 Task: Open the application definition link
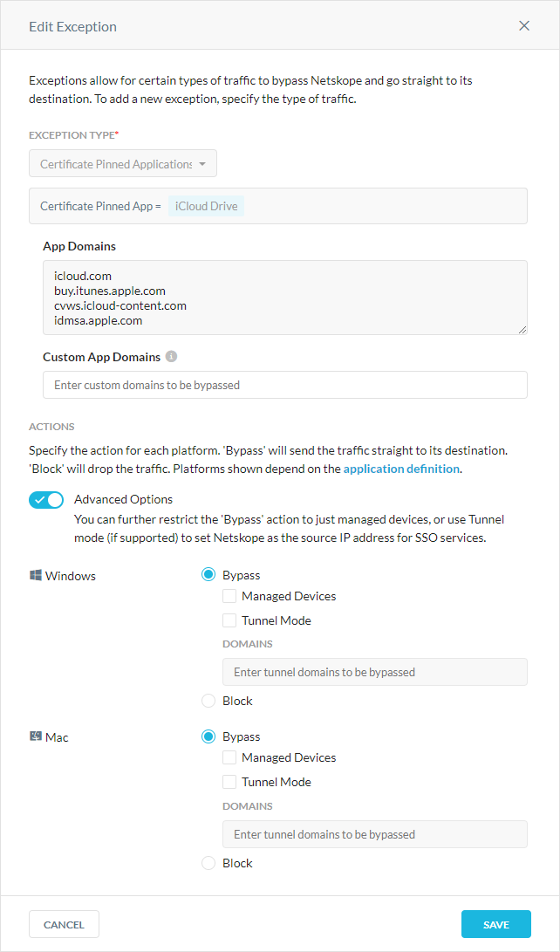pos(400,468)
